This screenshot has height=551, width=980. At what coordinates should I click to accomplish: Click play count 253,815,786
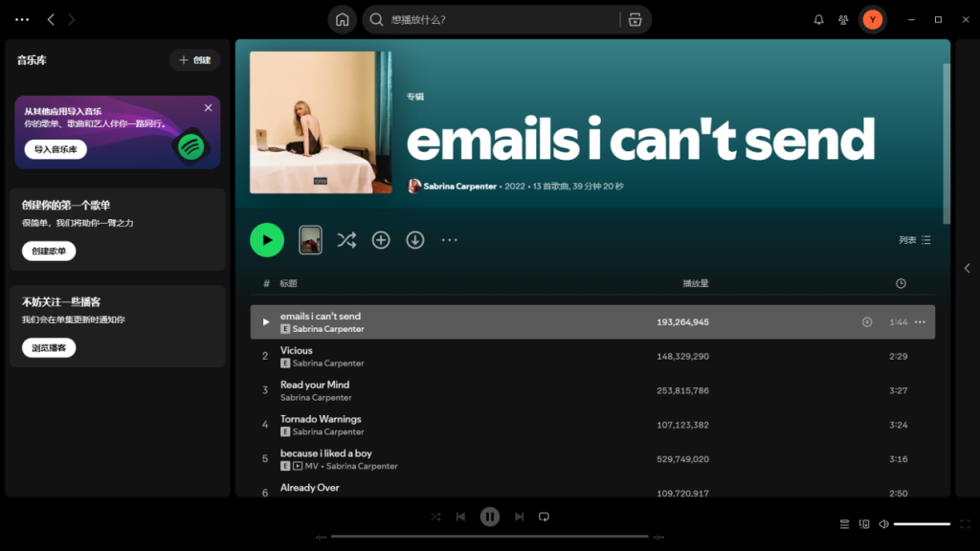682,391
